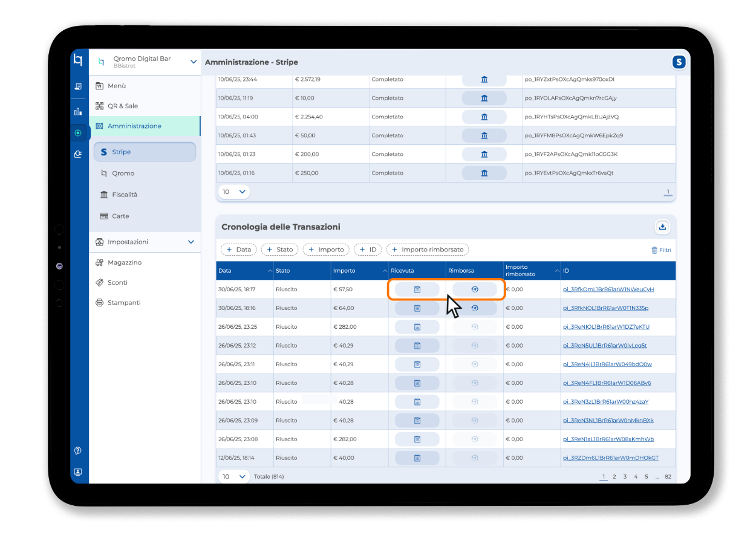The width and height of the screenshot is (756, 556).
Task: Open receipt for the € 64,00 transaction
Action: pyautogui.click(x=417, y=308)
